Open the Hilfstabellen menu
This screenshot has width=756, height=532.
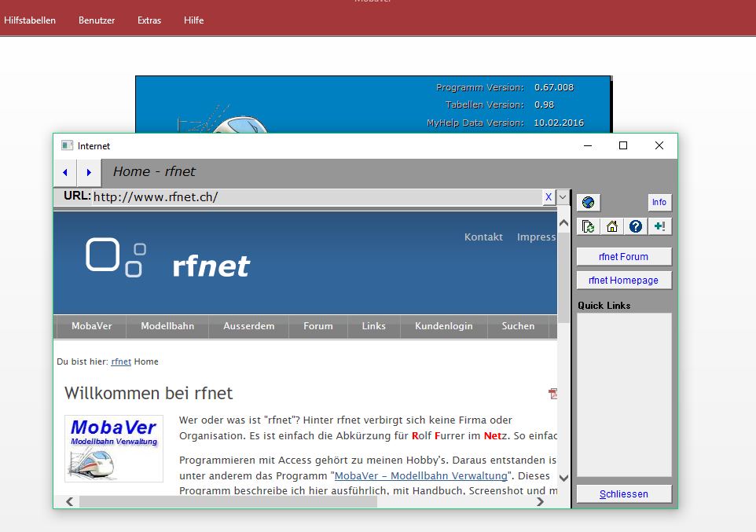(30, 20)
